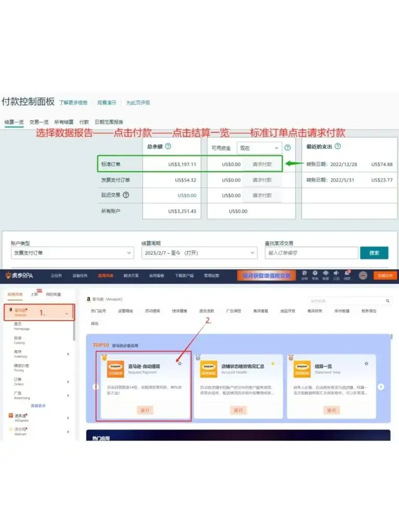Click 查看更多 in the Amazon sidebar
The image size is (399, 532).
(38, 406)
